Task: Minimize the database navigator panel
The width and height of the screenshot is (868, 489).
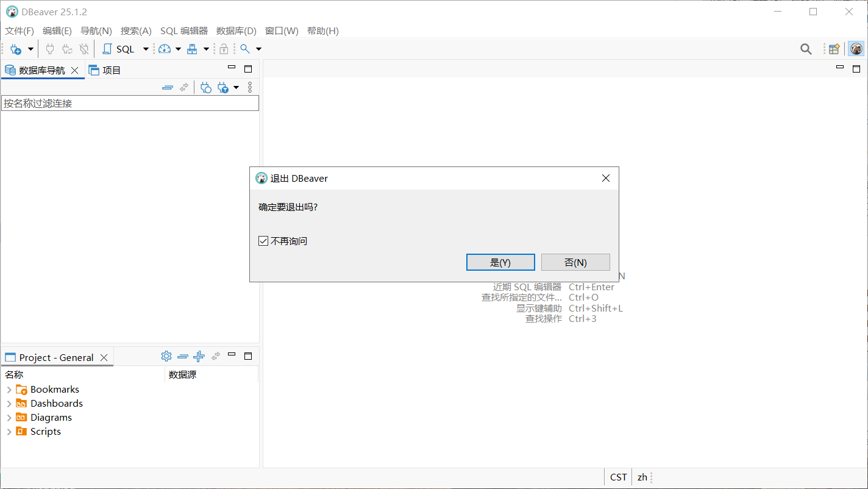Action: [232, 68]
